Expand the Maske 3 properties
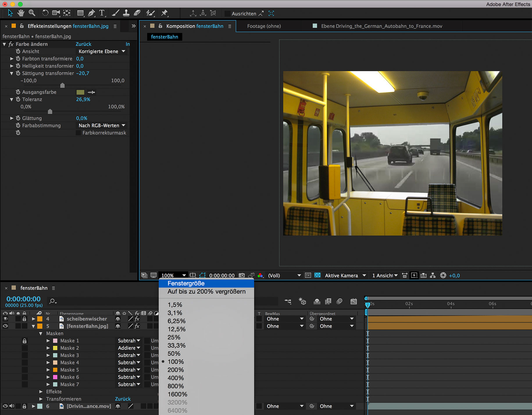 pos(48,355)
